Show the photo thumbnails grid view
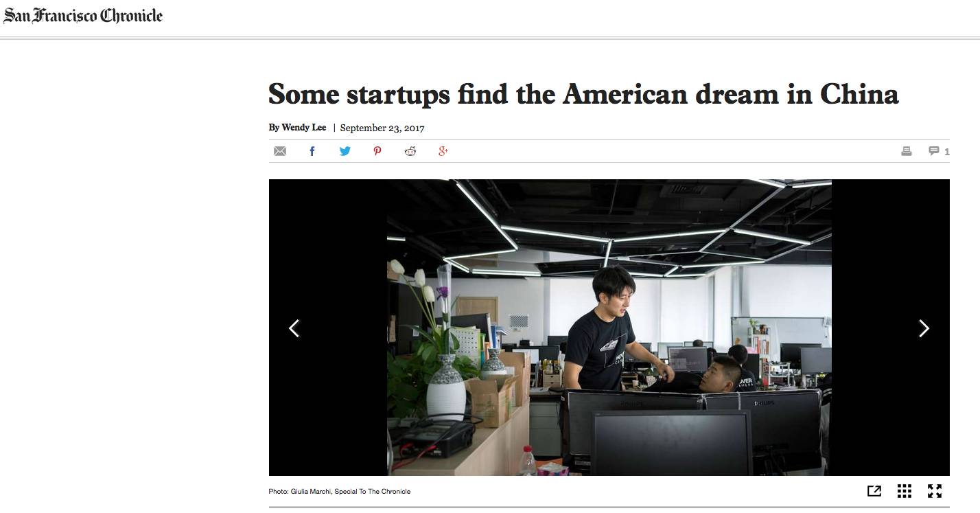This screenshot has height=513, width=980. [905, 491]
